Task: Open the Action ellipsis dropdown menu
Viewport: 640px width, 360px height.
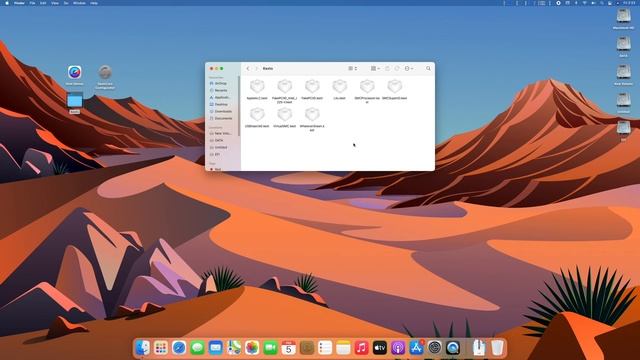Action: pos(409,69)
